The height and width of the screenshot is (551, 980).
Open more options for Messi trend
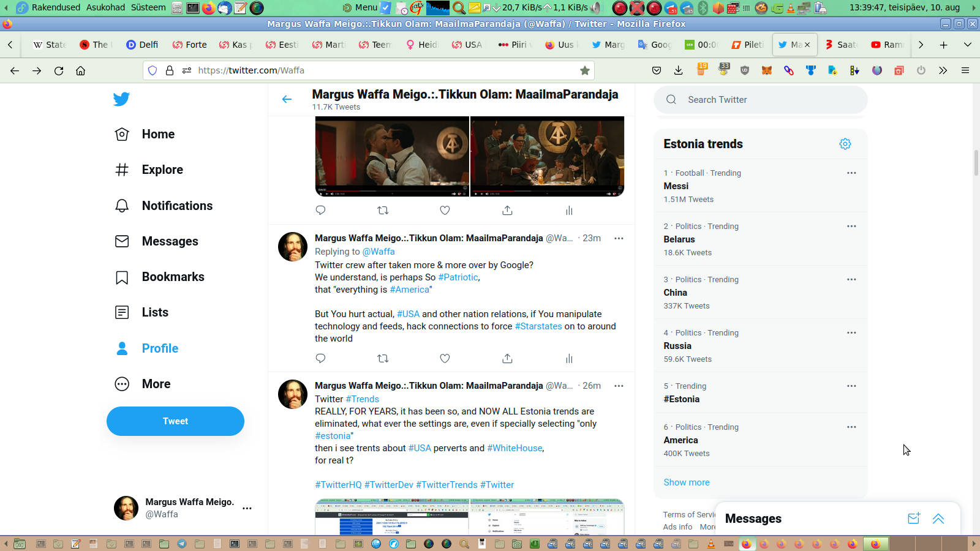coord(851,173)
